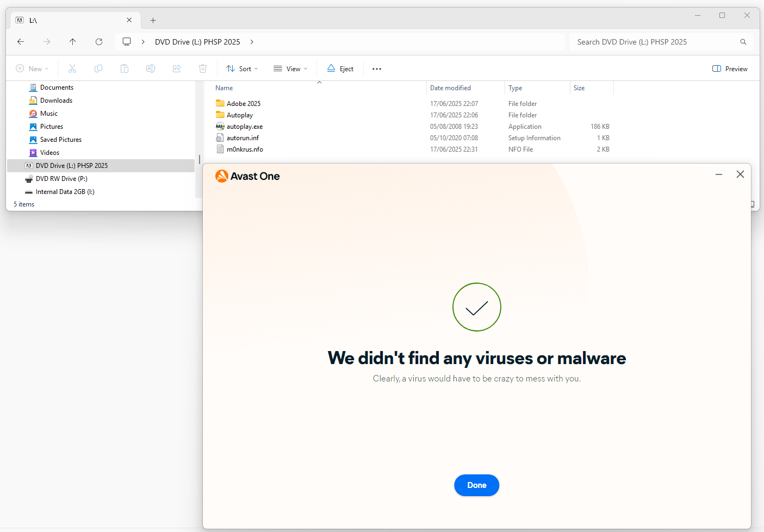The image size is (764, 532).
Task: Expand the chevron after PHSP 2025 in breadcrumb
Action: click(x=252, y=42)
